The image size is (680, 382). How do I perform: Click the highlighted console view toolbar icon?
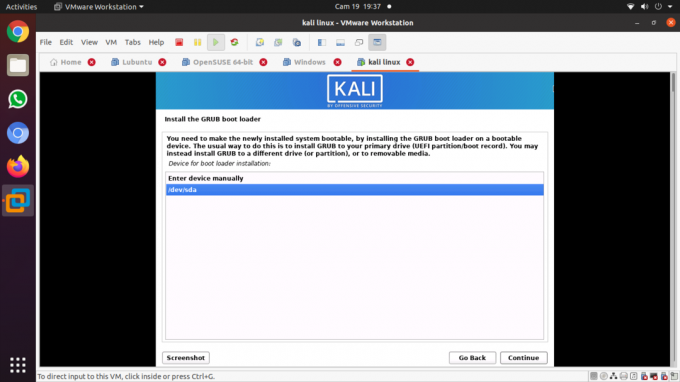(x=377, y=42)
